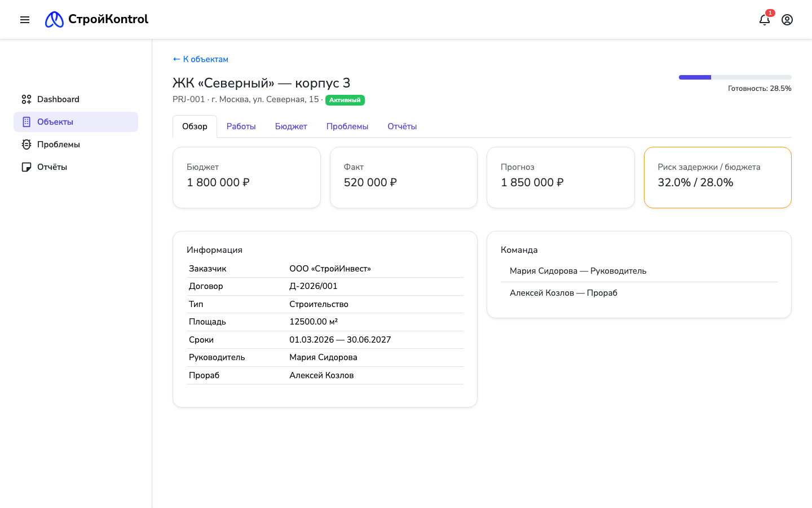Open the hamburger navigation menu
Viewport: 812px width, 508px height.
pyautogui.click(x=25, y=20)
